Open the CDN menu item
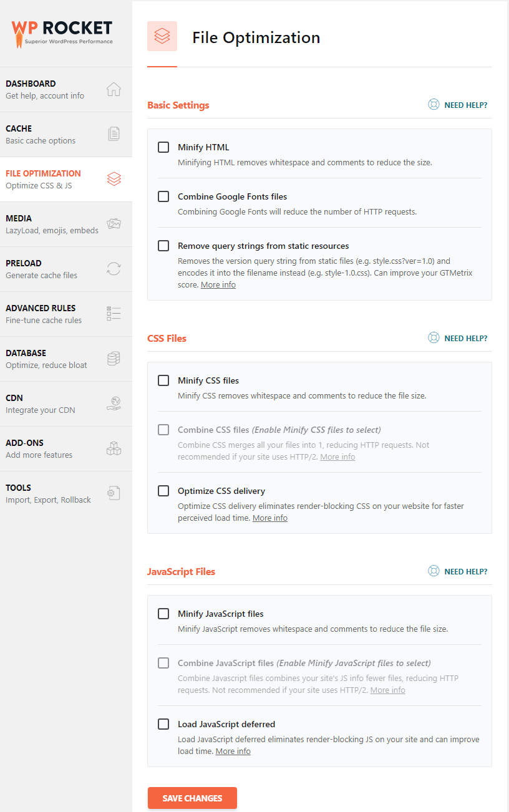 (66, 404)
